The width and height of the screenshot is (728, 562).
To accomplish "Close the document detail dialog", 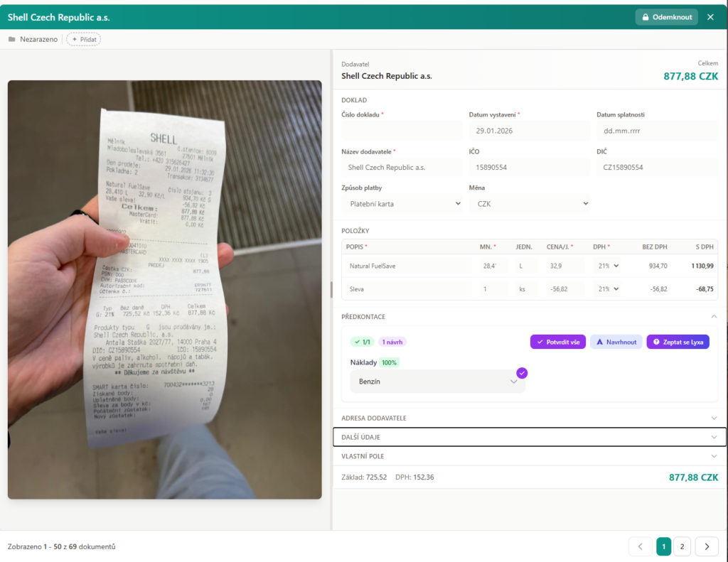I will click(710, 17).
